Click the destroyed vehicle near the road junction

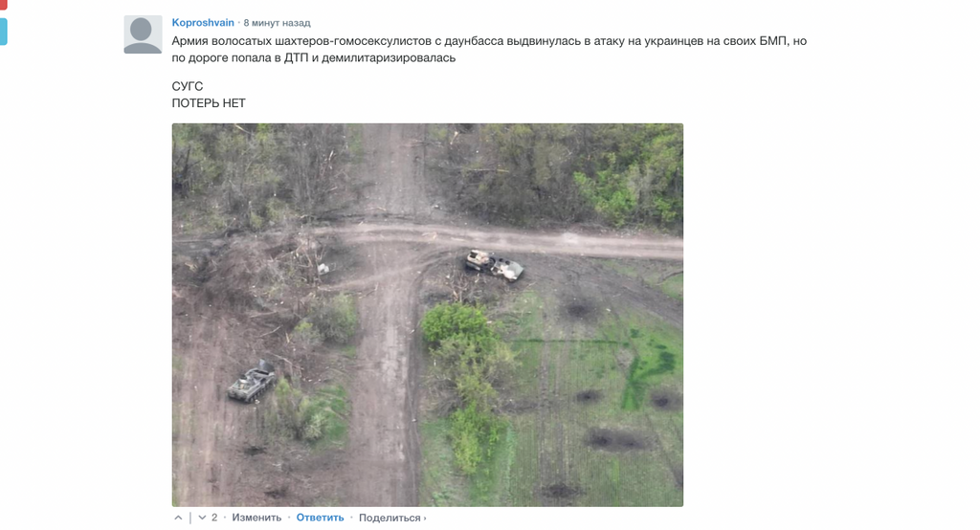pyautogui.click(x=495, y=265)
